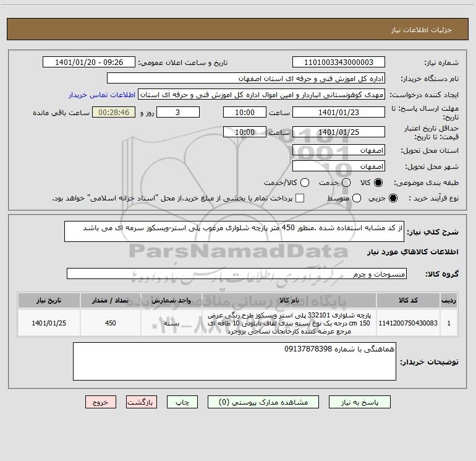Choose the جزیی purchase type radio
Image resolution: width=476 pixels, height=461 pixels.
click(x=393, y=198)
